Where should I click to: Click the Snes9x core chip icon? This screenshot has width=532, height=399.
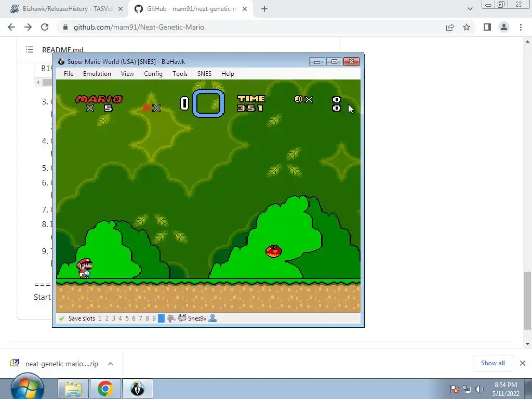pyautogui.click(x=182, y=318)
